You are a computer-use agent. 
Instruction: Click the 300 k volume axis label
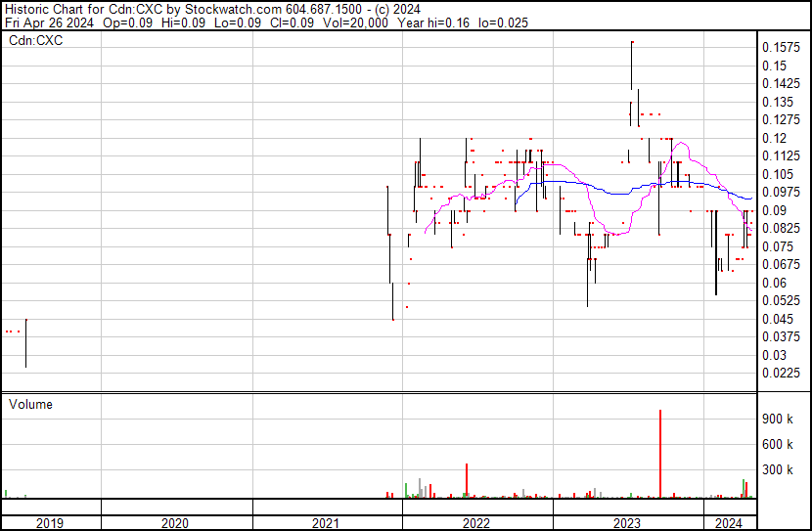(x=778, y=470)
